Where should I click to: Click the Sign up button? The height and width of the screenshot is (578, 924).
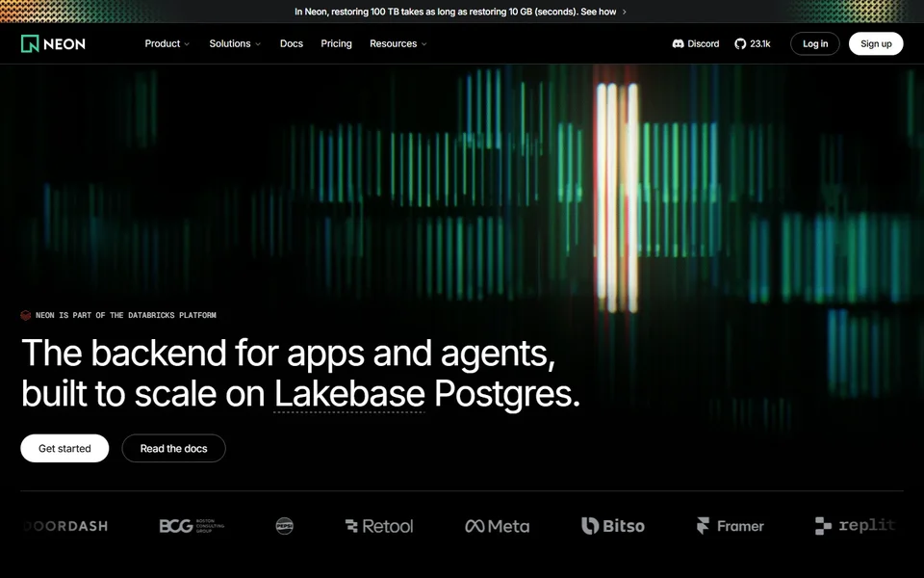876,43
